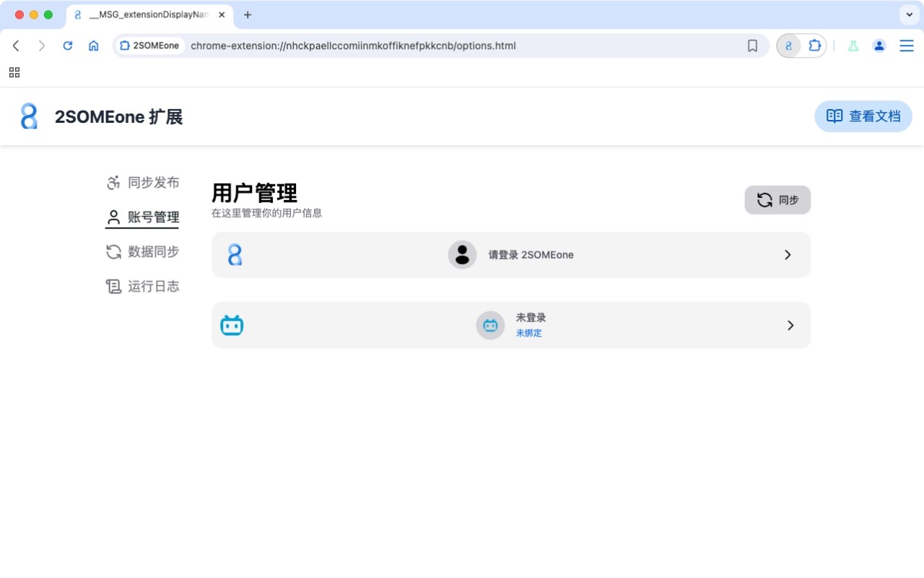This screenshot has width=924, height=578.
Task: Expand chevron on 未登录 Bilibili row
Action: [x=790, y=325]
